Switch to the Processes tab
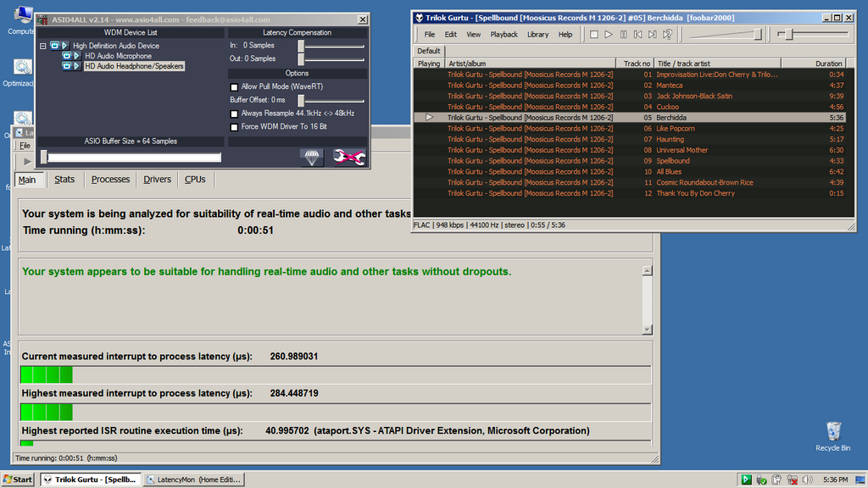The image size is (868, 488). (x=110, y=180)
